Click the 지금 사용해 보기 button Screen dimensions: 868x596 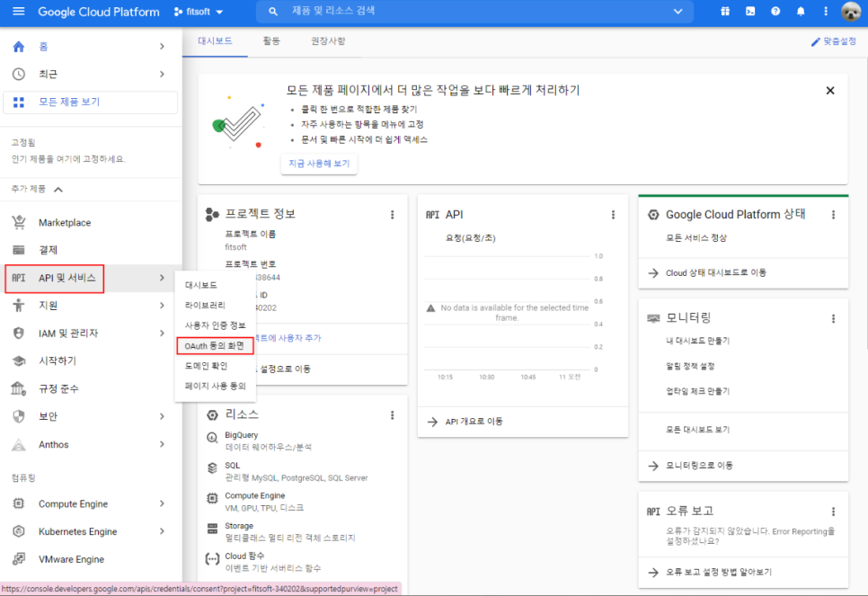319,164
